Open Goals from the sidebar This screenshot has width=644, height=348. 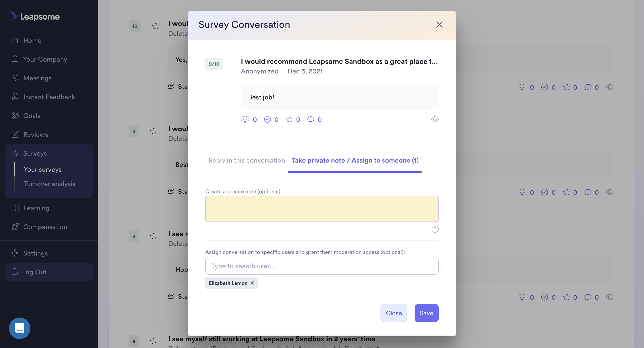(x=32, y=116)
